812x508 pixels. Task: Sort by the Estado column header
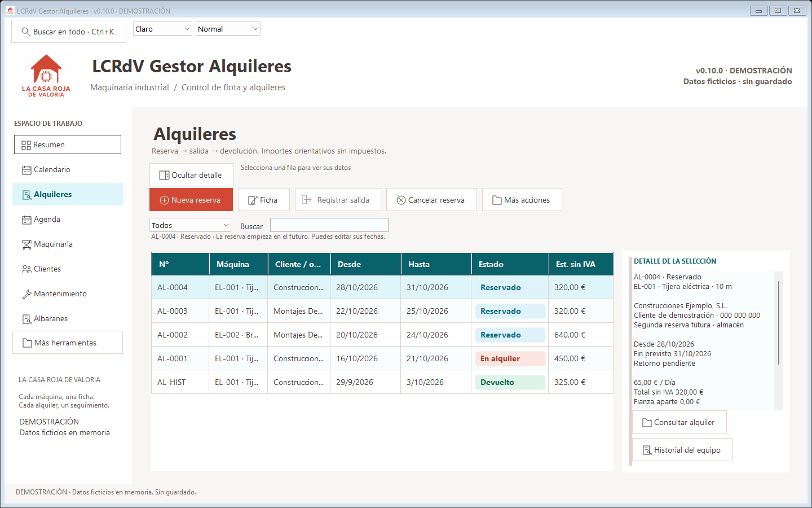[510, 264]
